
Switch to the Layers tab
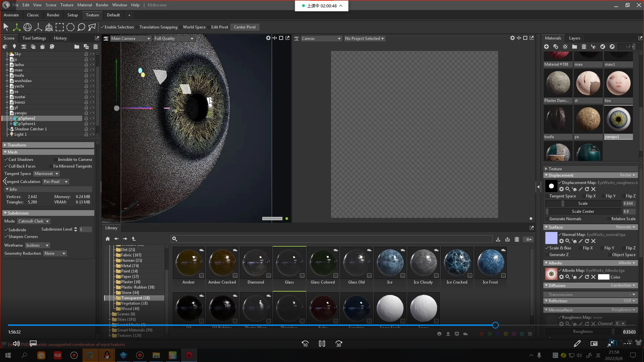(574, 38)
